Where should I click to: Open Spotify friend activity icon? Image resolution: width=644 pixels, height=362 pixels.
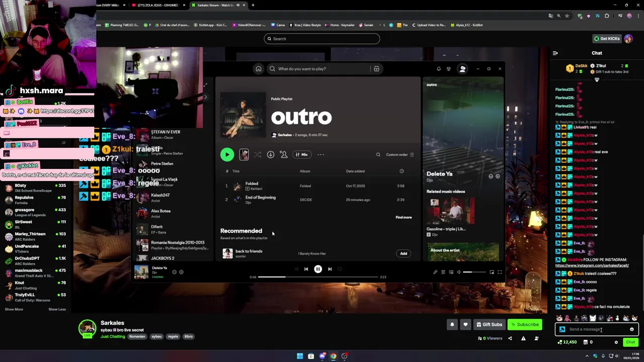(449, 69)
